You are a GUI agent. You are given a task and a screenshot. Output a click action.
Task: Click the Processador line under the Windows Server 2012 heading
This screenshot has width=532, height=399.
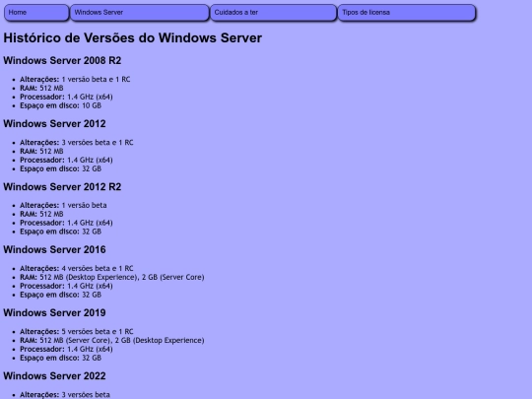66,160
